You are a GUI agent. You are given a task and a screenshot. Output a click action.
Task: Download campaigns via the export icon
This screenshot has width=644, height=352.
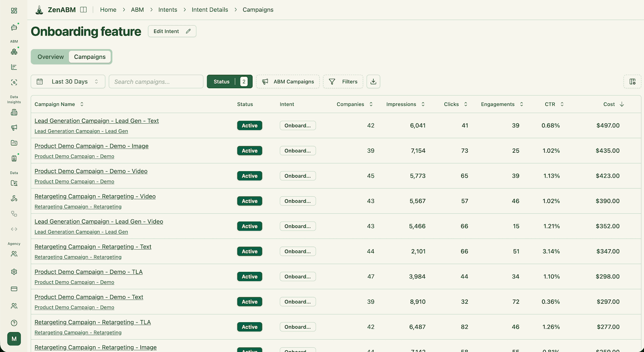[374, 81]
